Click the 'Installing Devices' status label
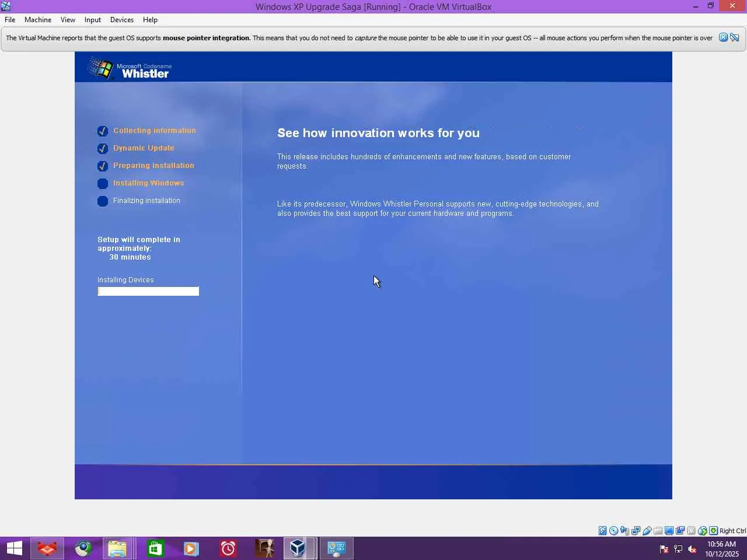Viewport: 747px width, 560px height. pos(125,280)
